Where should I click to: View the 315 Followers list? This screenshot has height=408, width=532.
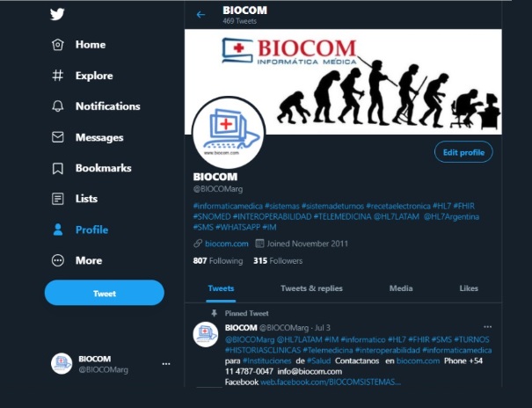(x=278, y=261)
